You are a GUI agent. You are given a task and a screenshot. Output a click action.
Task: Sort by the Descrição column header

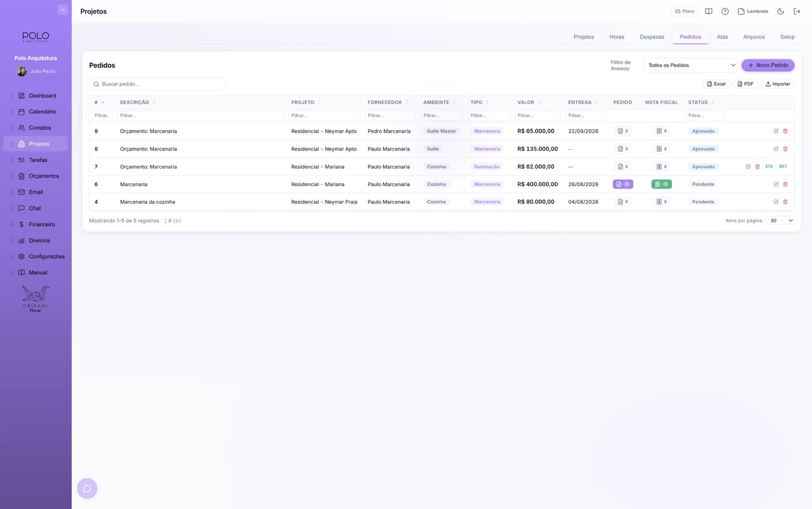click(x=137, y=103)
